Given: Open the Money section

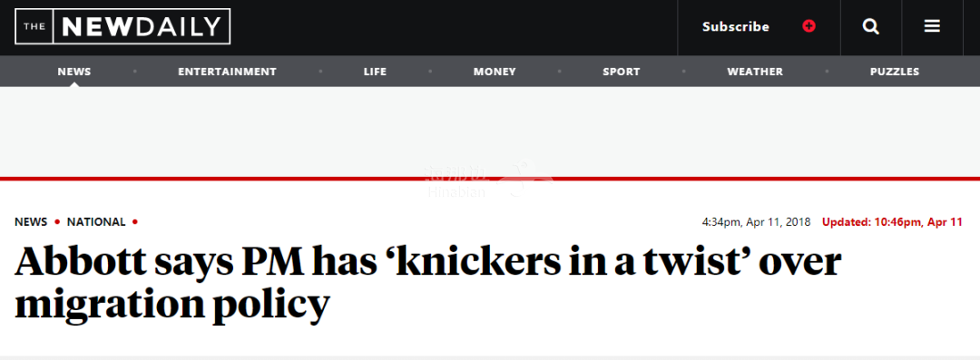Looking at the screenshot, I should click(495, 72).
